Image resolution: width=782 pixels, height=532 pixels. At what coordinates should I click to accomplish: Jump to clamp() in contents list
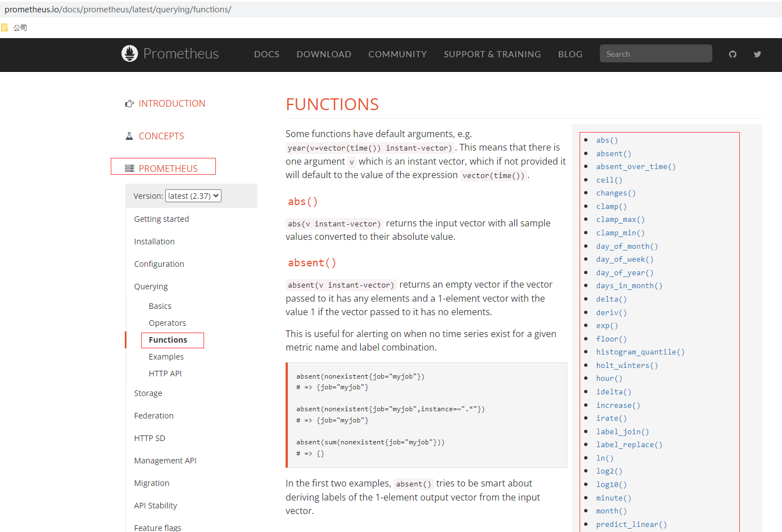point(612,207)
